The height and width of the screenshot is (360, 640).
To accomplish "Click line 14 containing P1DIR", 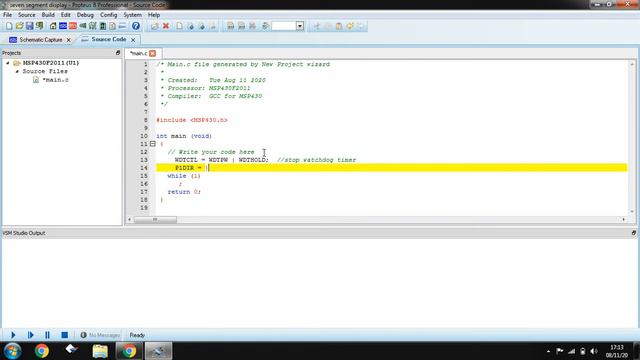I will pyautogui.click(x=391, y=168).
